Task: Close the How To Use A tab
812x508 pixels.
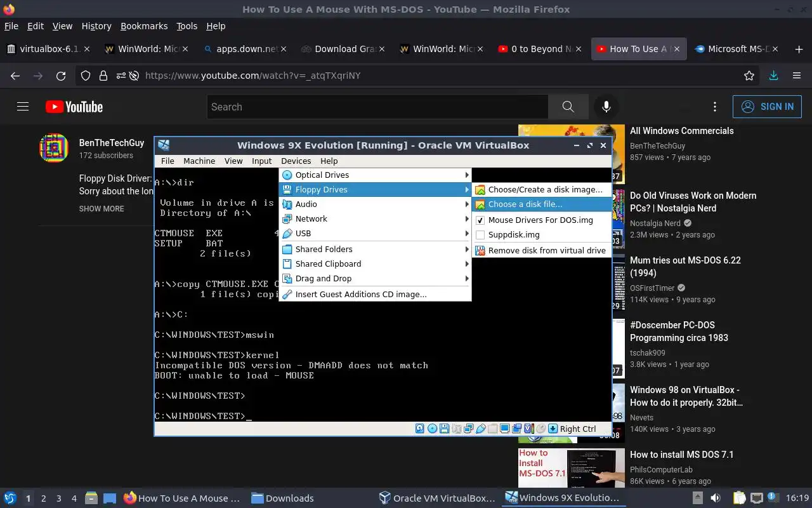Action: coord(676,49)
